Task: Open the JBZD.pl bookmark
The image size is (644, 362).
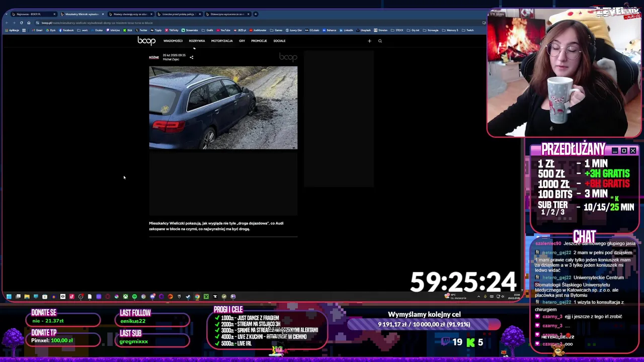Action: [x=240, y=30]
